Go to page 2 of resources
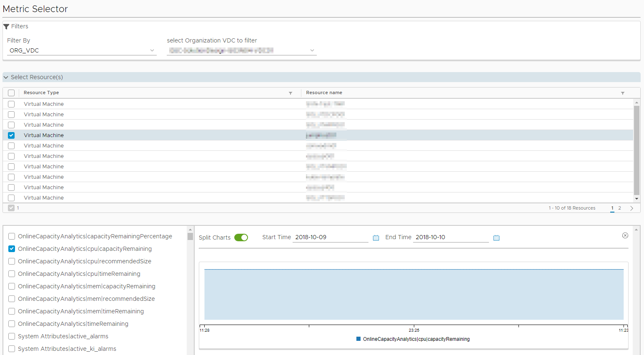The image size is (644, 355). pyautogui.click(x=619, y=208)
